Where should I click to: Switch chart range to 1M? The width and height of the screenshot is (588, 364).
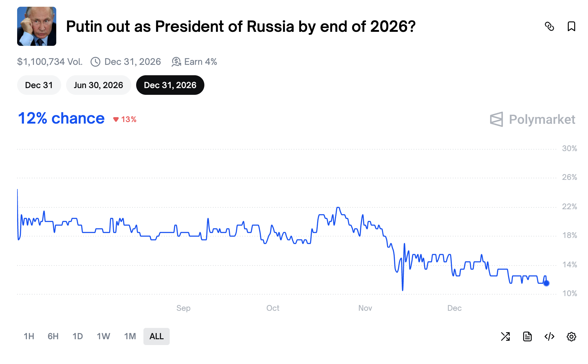pos(130,336)
